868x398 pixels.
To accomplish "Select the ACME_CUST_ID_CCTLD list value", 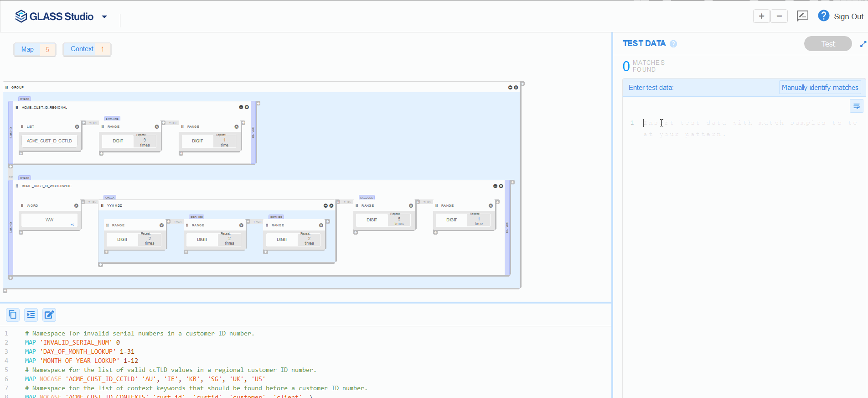I will [x=49, y=141].
